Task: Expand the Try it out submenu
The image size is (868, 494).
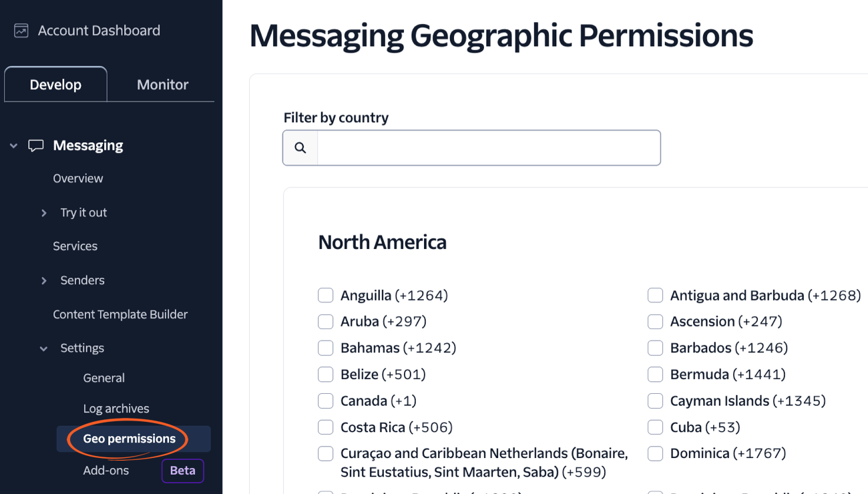Action: point(44,213)
